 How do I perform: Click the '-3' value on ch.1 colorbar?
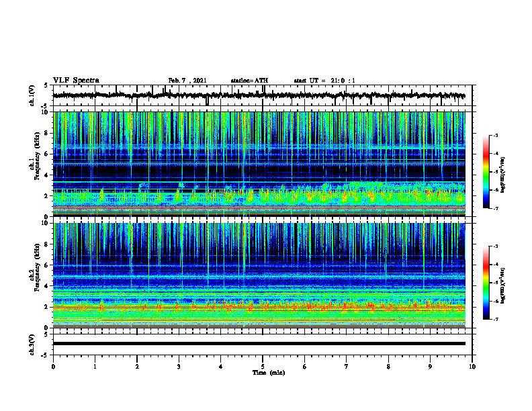(495, 136)
